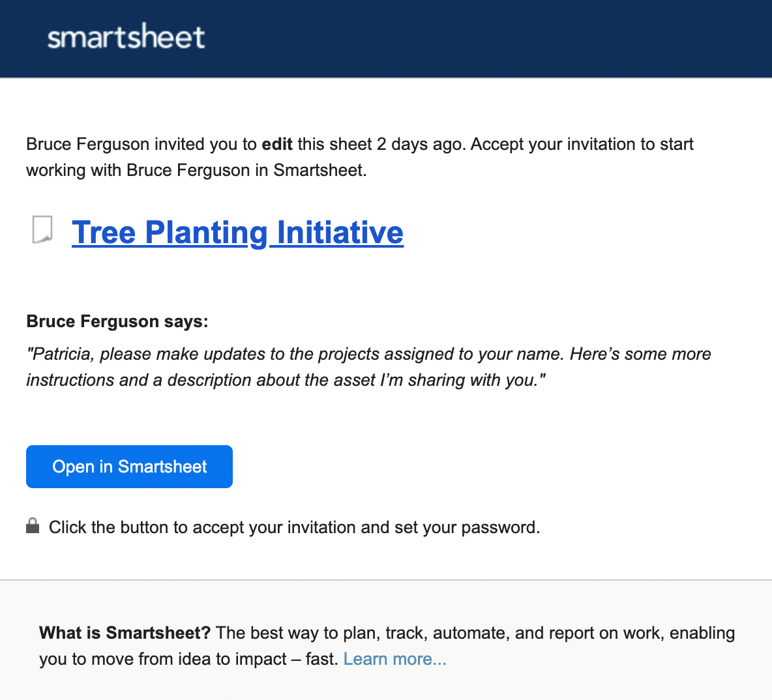Viewport: 772px width, 700px height.
Task: Click the invitation summary sentence
Action: [x=359, y=156]
